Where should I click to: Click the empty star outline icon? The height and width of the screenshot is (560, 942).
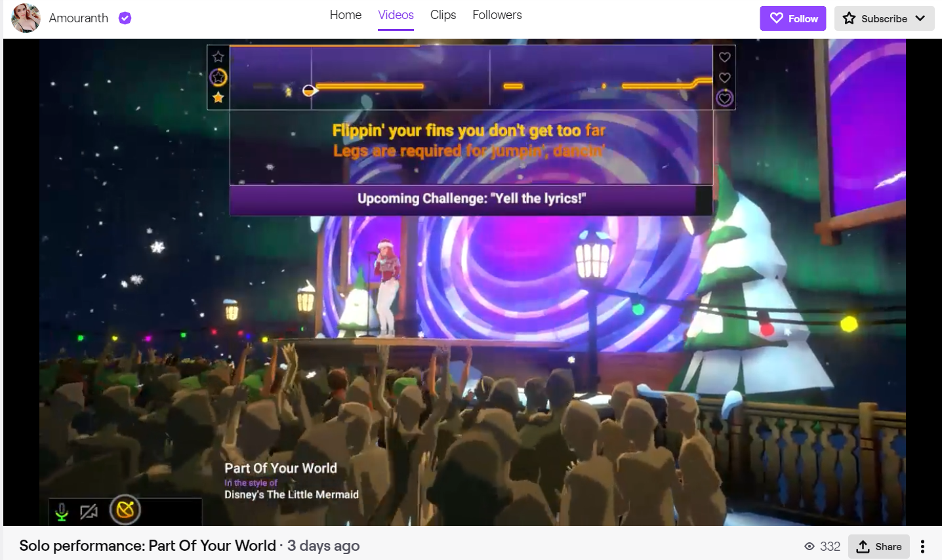[218, 57]
